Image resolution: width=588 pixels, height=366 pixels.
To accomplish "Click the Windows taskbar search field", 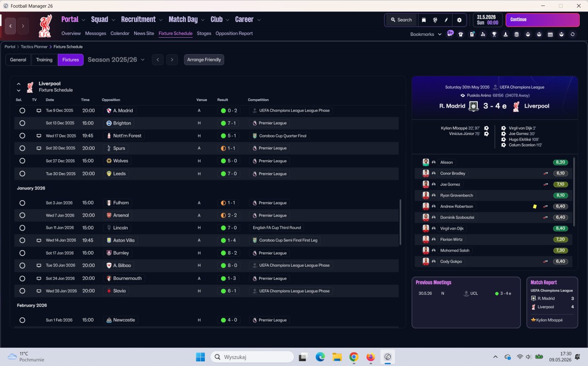I will [x=252, y=357].
